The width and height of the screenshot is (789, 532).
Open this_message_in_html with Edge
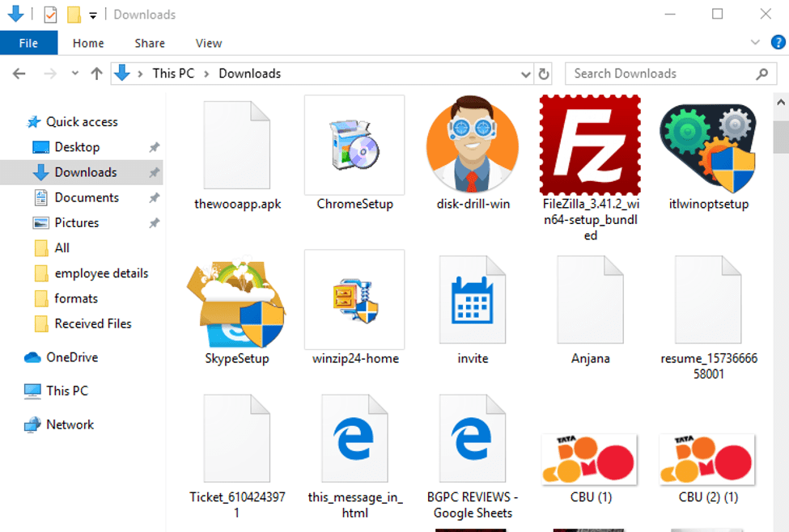coord(354,437)
